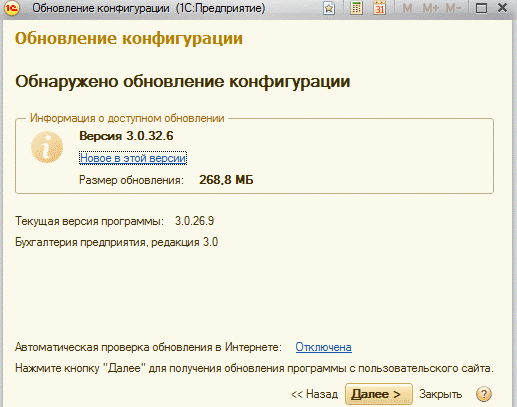Go back with '<< Назад' button
517x407 pixels.
coord(314,394)
